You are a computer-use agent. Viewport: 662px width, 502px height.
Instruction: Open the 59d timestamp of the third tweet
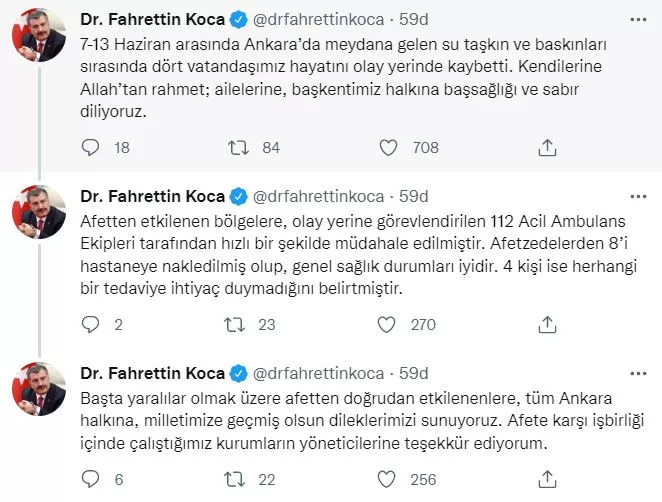(412, 372)
